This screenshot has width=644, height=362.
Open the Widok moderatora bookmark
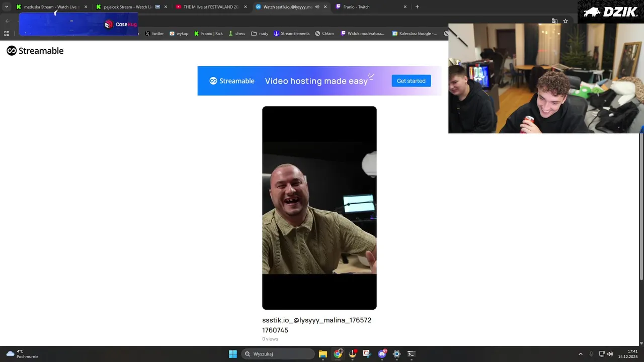pos(362,34)
